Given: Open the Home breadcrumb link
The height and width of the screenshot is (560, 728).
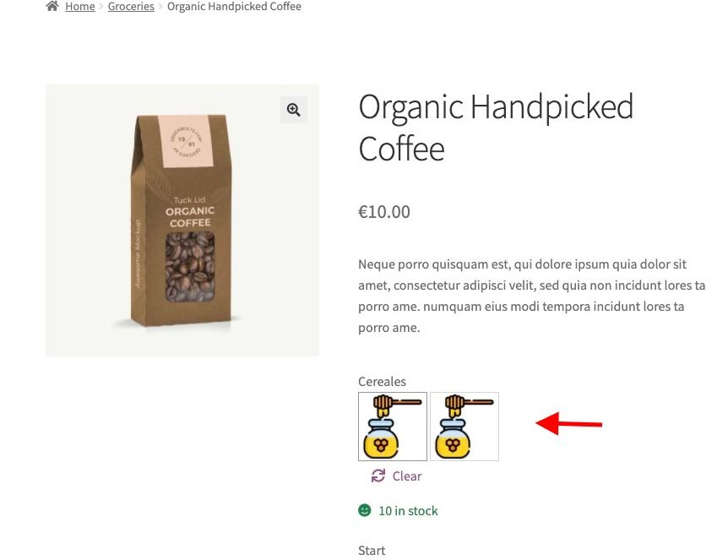Looking at the screenshot, I should pyautogui.click(x=80, y=7).
